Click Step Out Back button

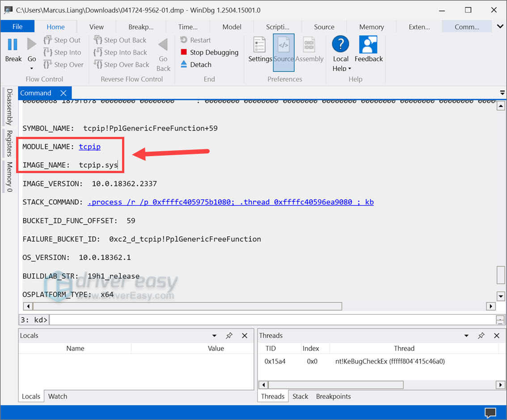point(120,40)
